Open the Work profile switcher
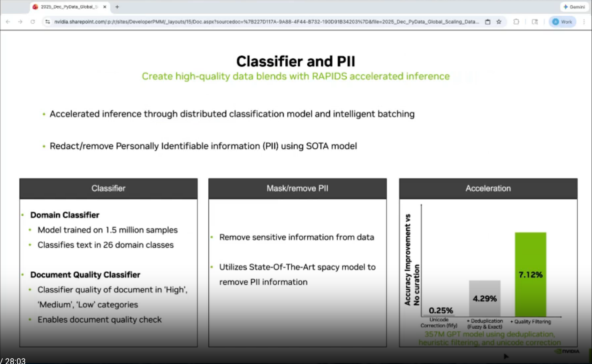The image size is (592, 364). coord(562,22)
